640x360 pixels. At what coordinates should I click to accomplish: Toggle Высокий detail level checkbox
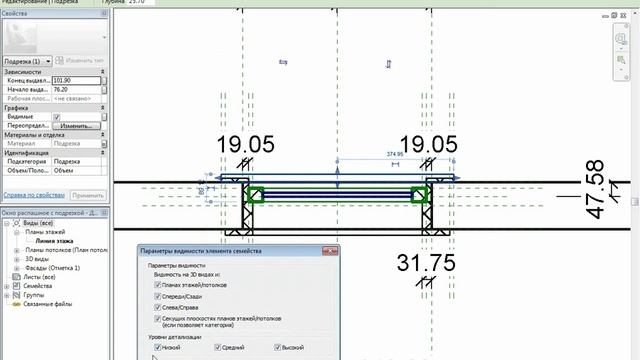coord(278,347)
